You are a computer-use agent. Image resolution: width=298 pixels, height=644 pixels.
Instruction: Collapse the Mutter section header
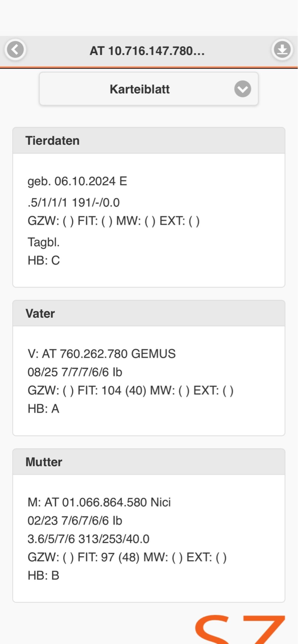149,462
